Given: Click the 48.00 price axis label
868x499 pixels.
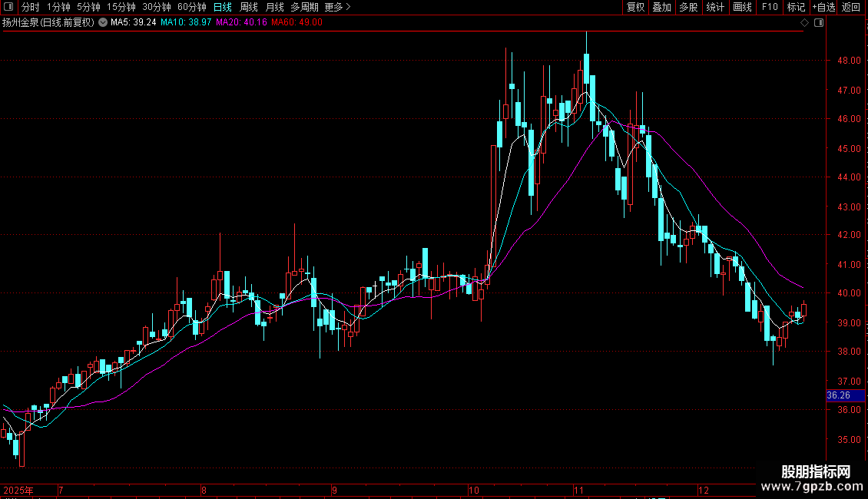Looking at the screenshot, I should click(849, 61).
